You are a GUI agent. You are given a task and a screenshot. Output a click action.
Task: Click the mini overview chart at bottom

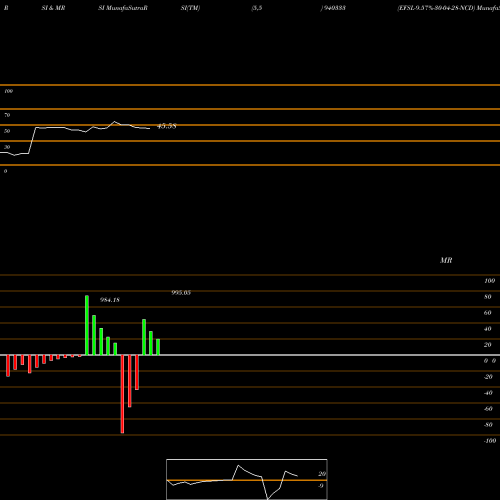pyautogui.click(x=247, y=479)
